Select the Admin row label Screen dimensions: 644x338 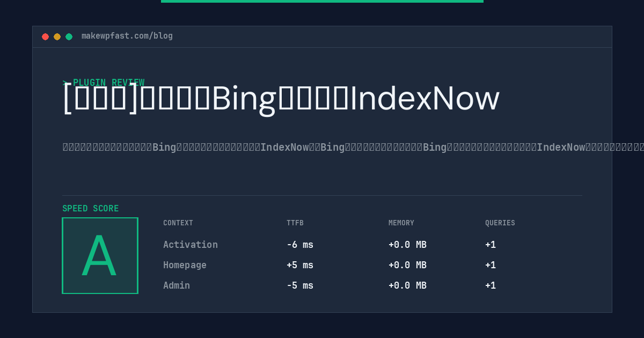[177, 285]
